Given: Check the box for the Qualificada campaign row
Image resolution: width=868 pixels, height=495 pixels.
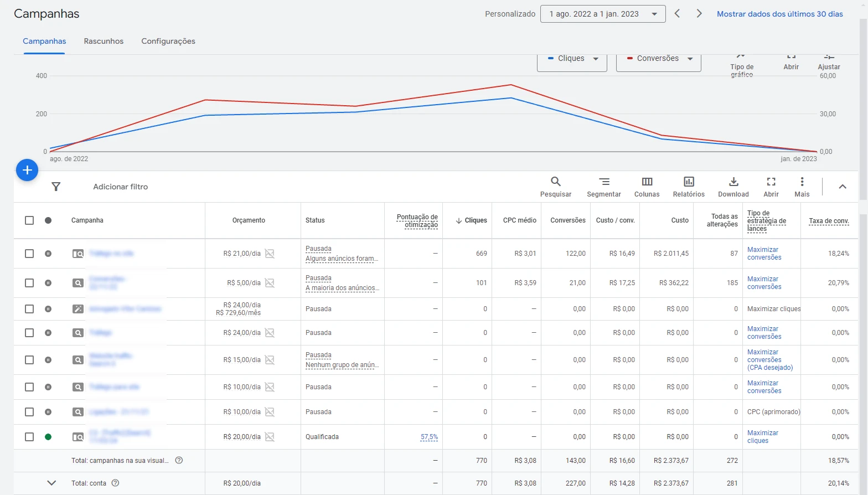Looking at the screenshot, I should pyautogui.click(x=29, y=437).
